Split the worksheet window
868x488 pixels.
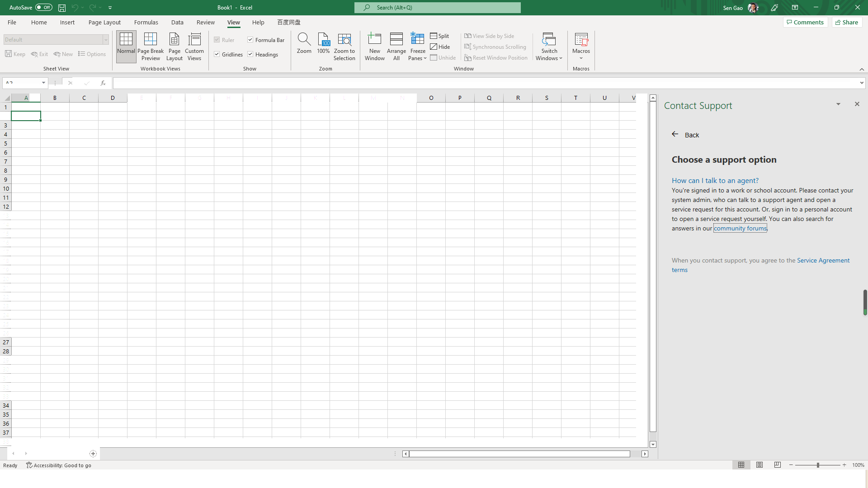click(439, 36)
